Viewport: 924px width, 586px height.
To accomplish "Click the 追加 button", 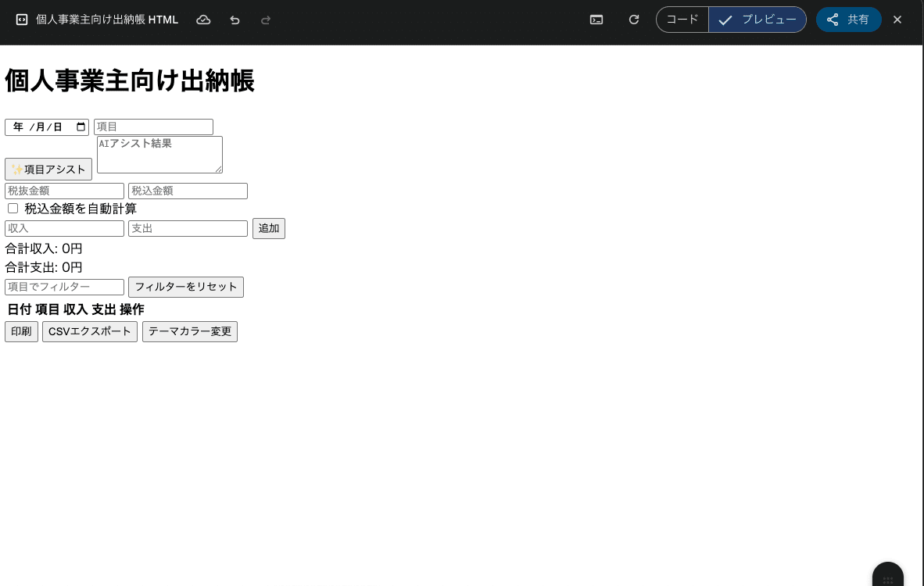I will (x=269, y=228).
